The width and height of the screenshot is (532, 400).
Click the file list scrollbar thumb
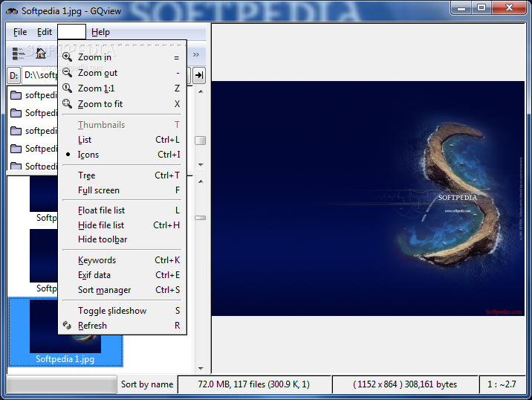click(201, 218)
